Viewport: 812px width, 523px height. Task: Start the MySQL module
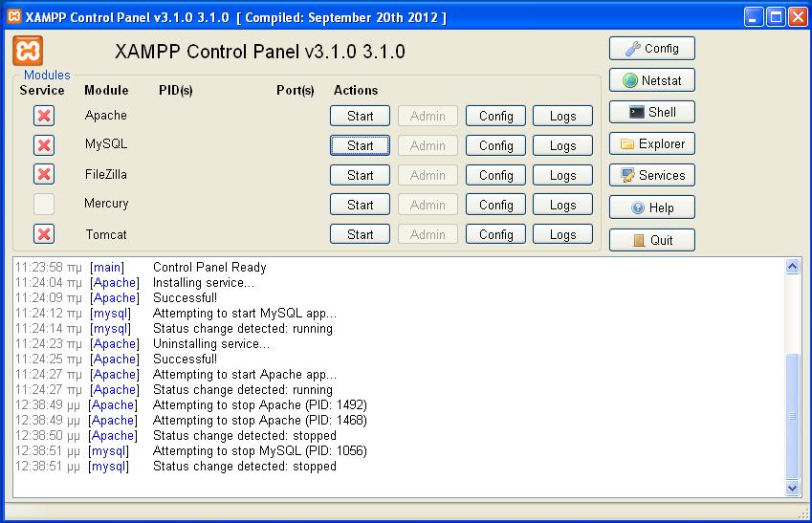point(360,145)
